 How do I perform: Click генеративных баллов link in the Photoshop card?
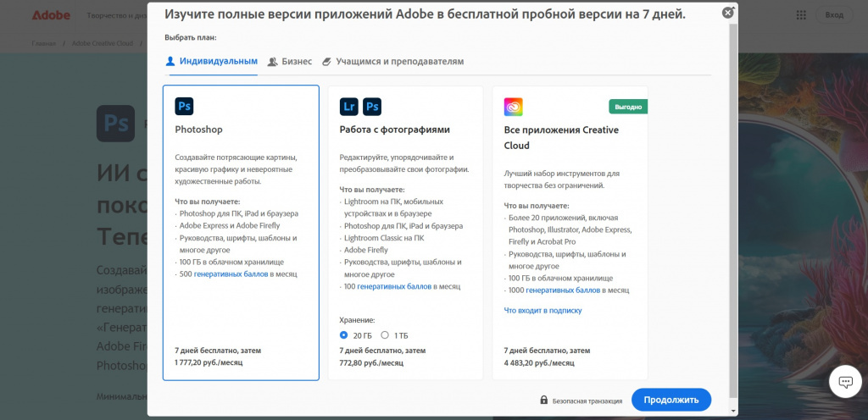(x=231, y=274)
